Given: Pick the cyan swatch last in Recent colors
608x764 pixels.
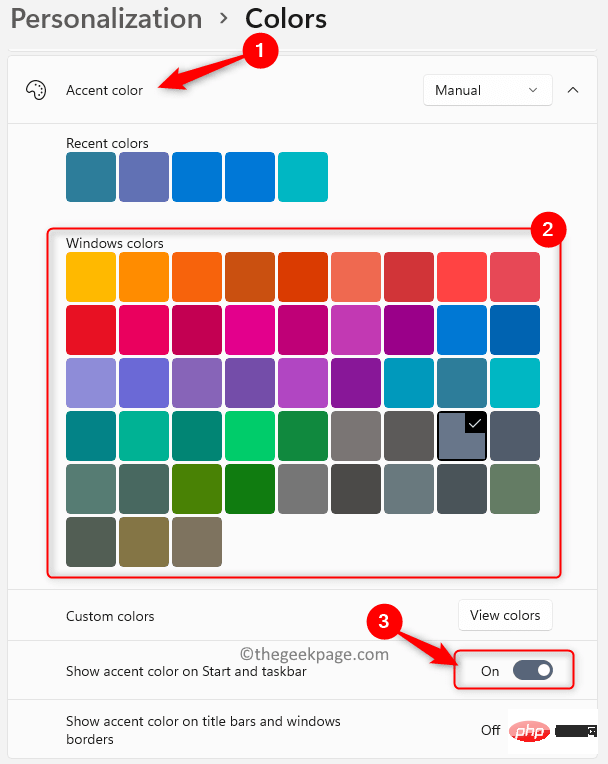Looking at the screenshot, I should [303, 177].
